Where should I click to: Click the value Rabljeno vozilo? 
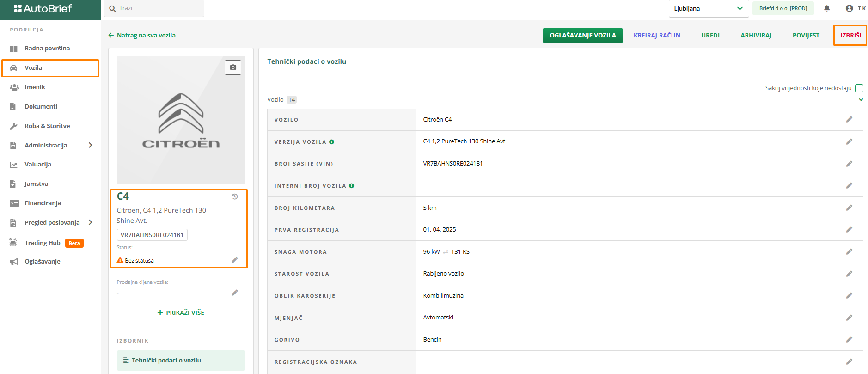coord(444,274)
